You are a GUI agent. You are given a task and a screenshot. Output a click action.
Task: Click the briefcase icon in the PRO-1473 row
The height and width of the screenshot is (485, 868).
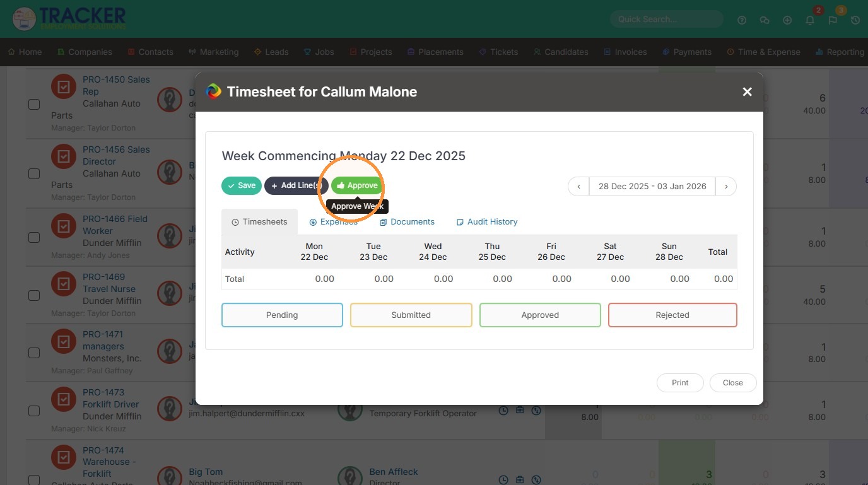(x=520, y=411)
